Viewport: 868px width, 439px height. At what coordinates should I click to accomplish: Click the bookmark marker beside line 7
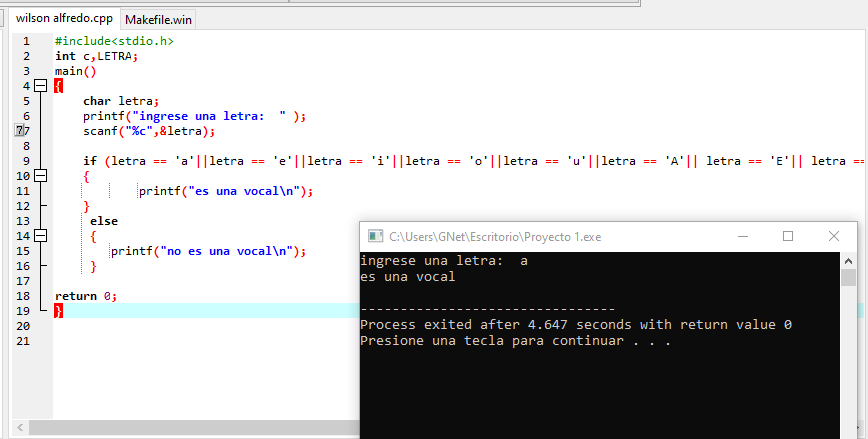click(21, 131)
